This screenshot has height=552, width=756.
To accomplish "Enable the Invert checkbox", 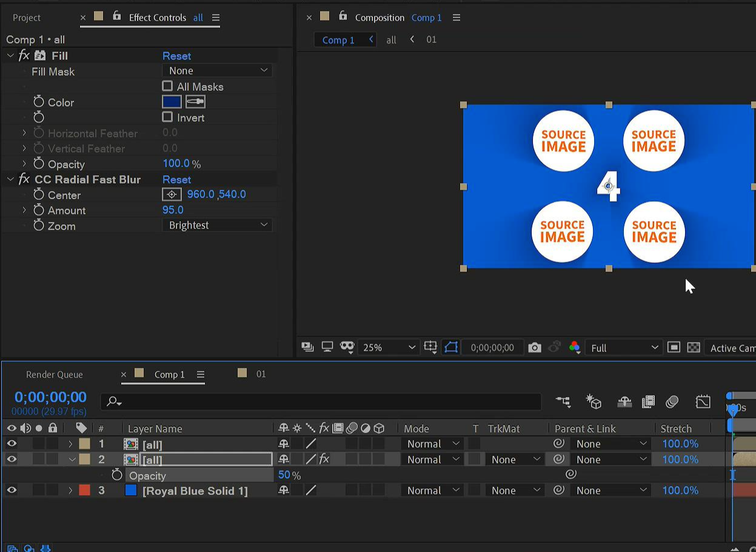I will tap(167, 117).
